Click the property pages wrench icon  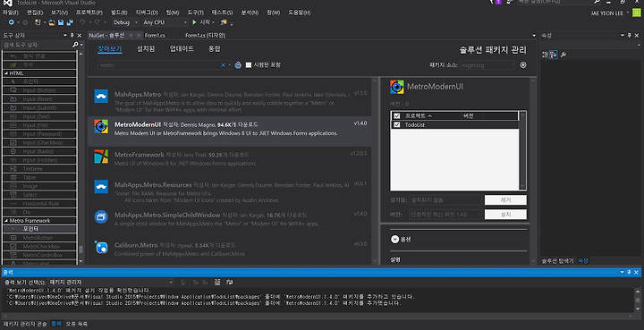[x=563, y=55]
